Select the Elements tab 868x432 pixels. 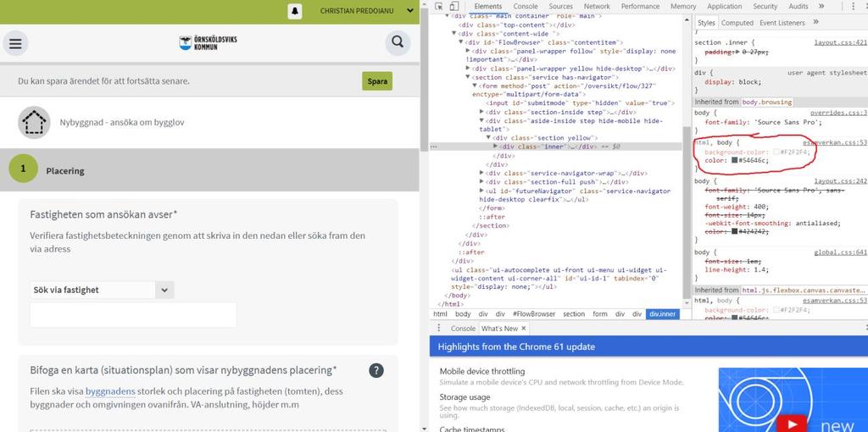pyautogui.click(x=487, y=6)
